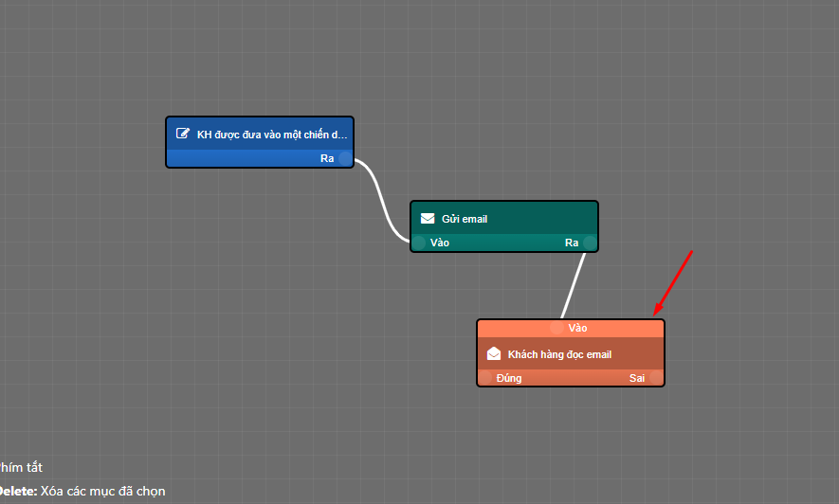
Task: Click the 'Phím tắt' shortcuts heading
Action: [x=21, y=467]
